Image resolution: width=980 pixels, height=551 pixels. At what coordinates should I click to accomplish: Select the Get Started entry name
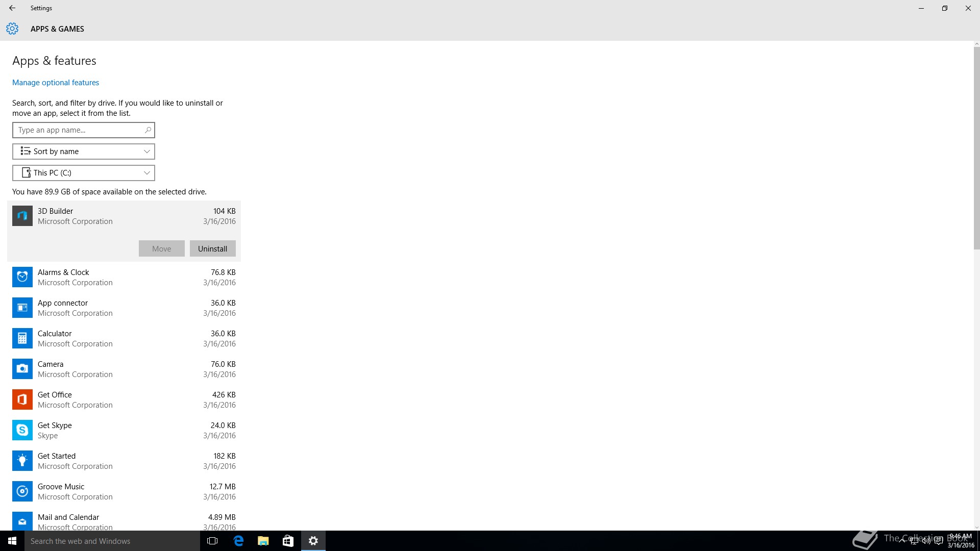pyautogui.click(x=57, y=456)
